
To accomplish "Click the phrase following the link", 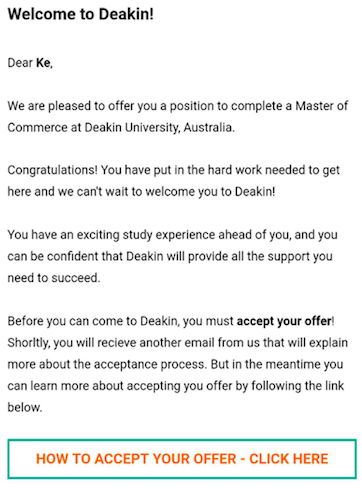I will (x=297, y=386).
